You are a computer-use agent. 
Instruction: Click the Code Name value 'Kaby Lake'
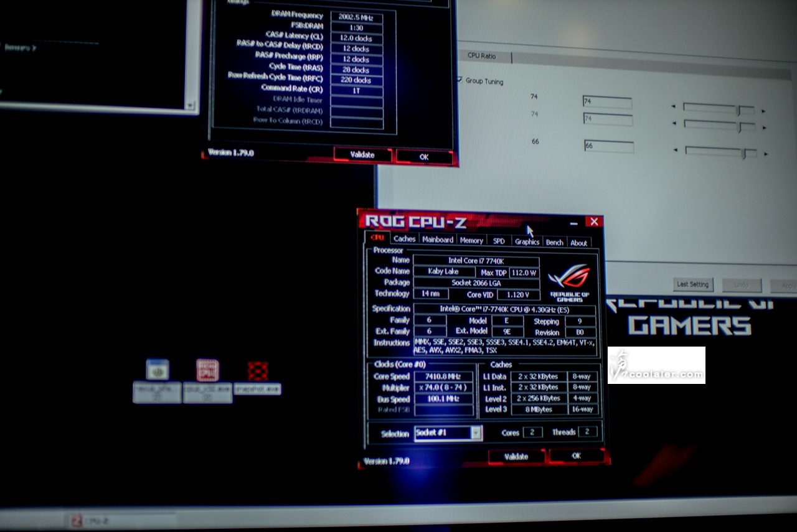[443, 271]
